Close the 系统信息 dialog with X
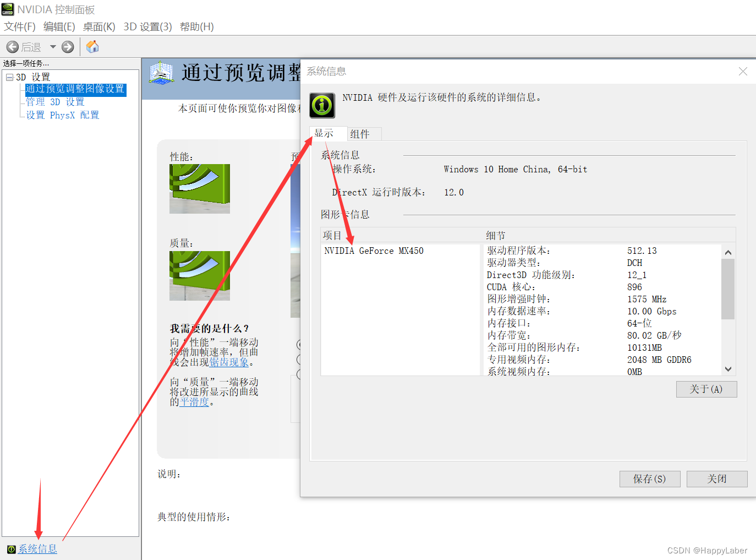756x560 pixels. click(743, 72)
